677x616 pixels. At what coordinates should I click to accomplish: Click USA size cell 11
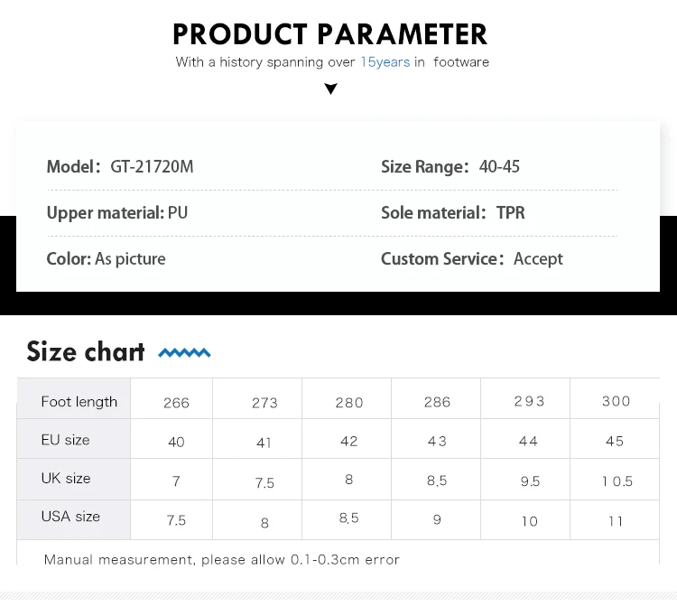[x=616, y=521]
